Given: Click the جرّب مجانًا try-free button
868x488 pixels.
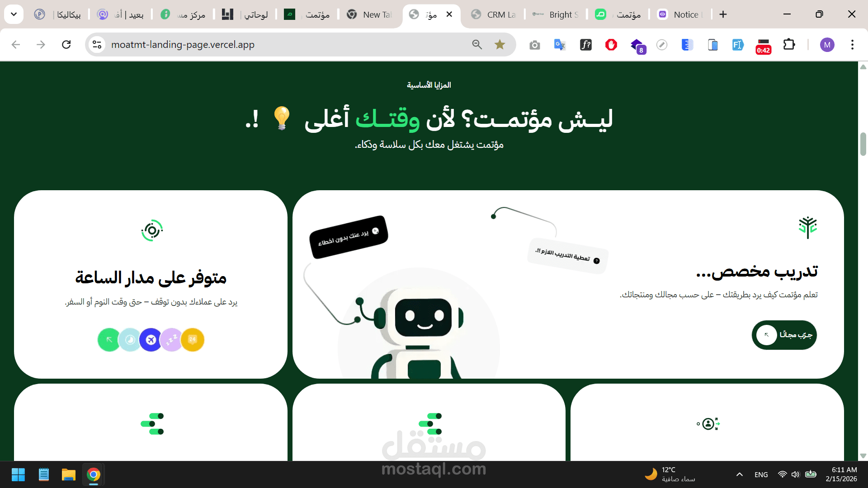Looking at the screenshot, I should pyautogui.click(x=784, y=335).
